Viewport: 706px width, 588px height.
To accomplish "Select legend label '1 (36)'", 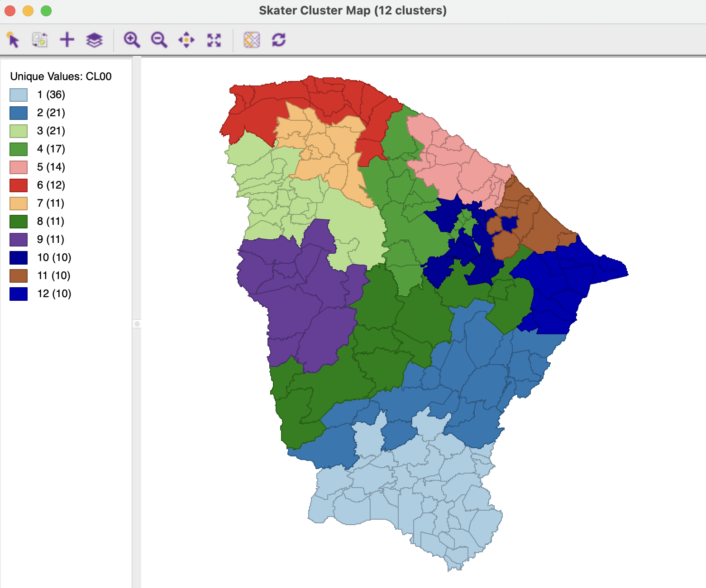I will 51,95.
